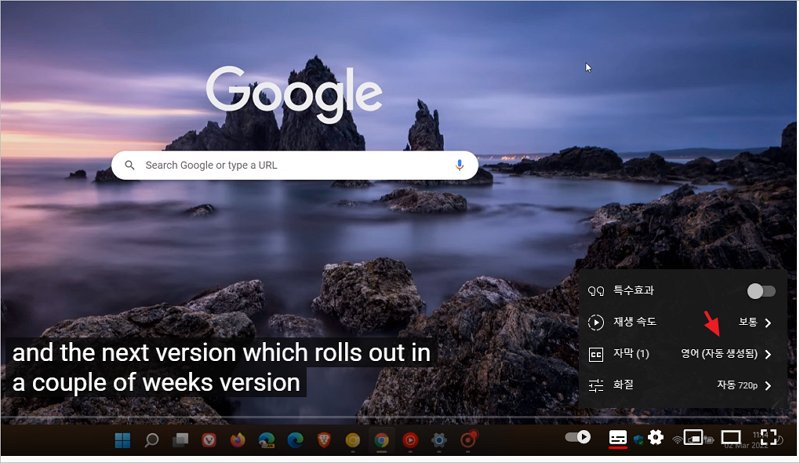
Task: Switch to miniplayer mode
Action: pos(695,438)
